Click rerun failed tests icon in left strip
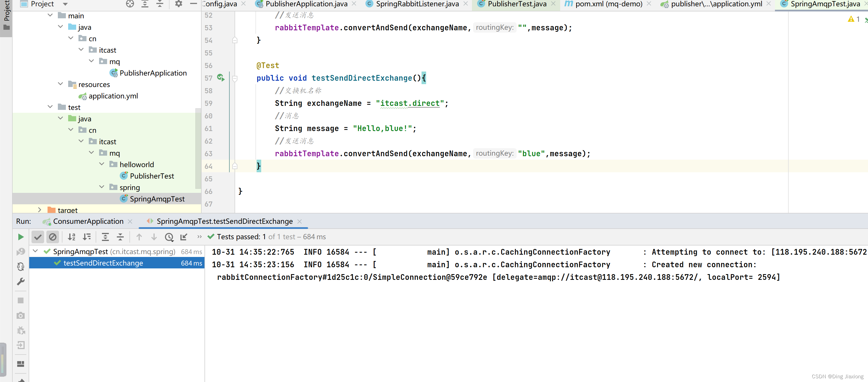 21,252
